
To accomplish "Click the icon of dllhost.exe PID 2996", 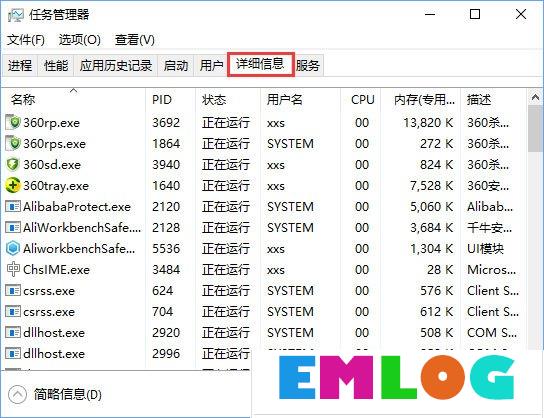I will [x=13, y=353].
